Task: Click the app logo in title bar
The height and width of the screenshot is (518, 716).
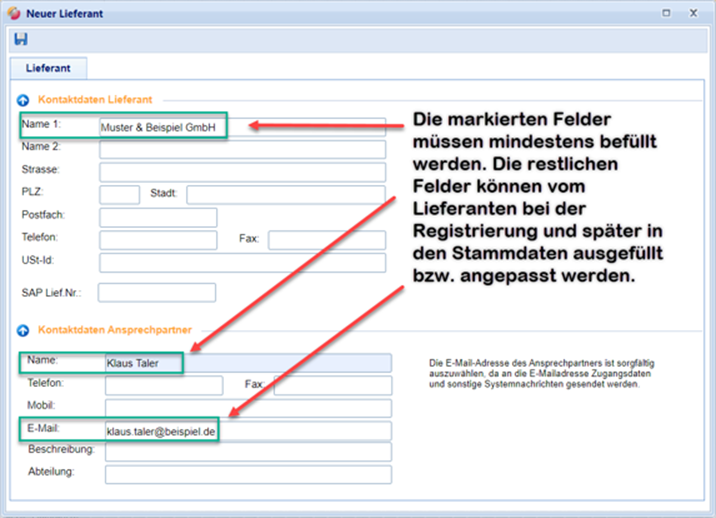Action: pos(14,14)
